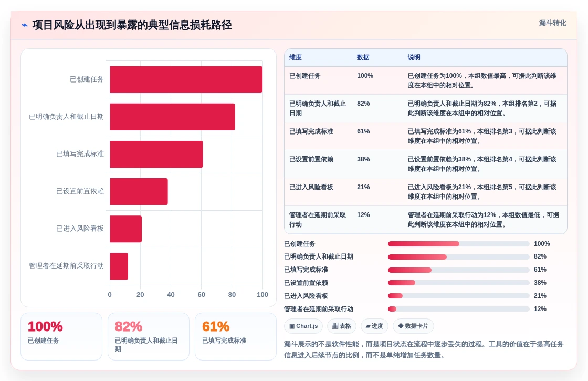The image size is (588, 381).
Task: Click table cell 已明确负责人和截止日期
Action: pyautogui.click(x=318, y=108)
